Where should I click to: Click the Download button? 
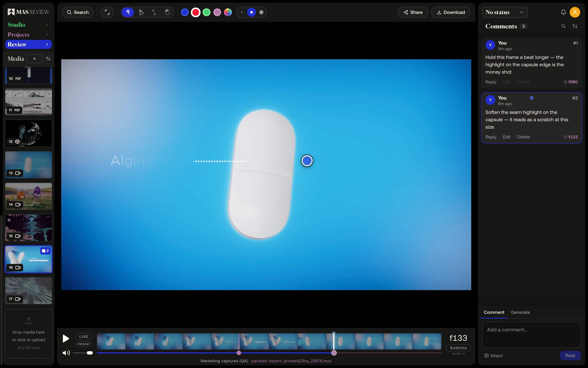(x=451, y=12)
